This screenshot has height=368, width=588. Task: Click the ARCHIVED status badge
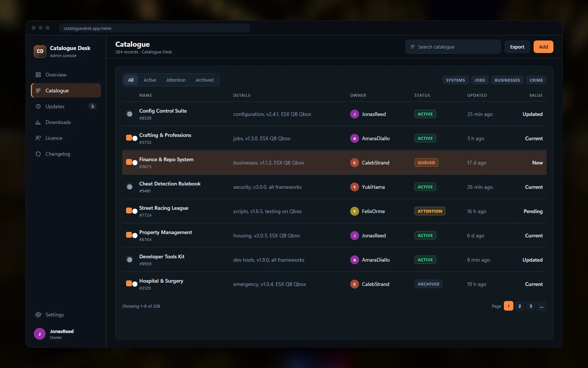429,284
